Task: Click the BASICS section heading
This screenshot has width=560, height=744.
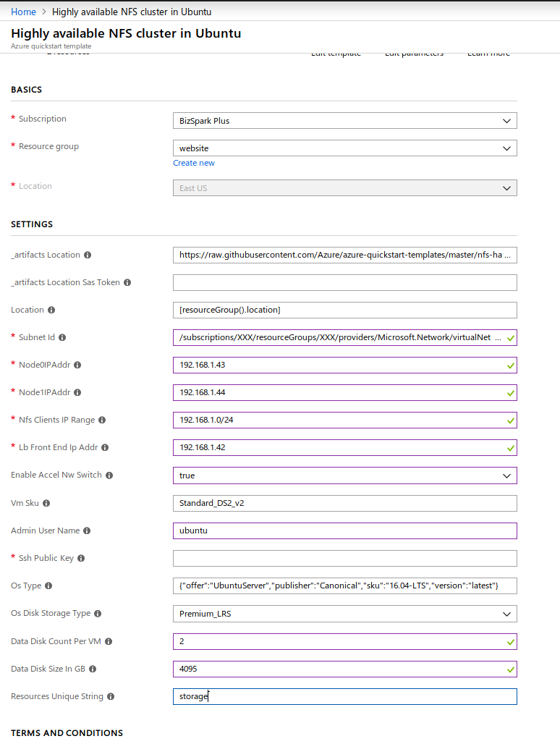Action: [27, 90]
